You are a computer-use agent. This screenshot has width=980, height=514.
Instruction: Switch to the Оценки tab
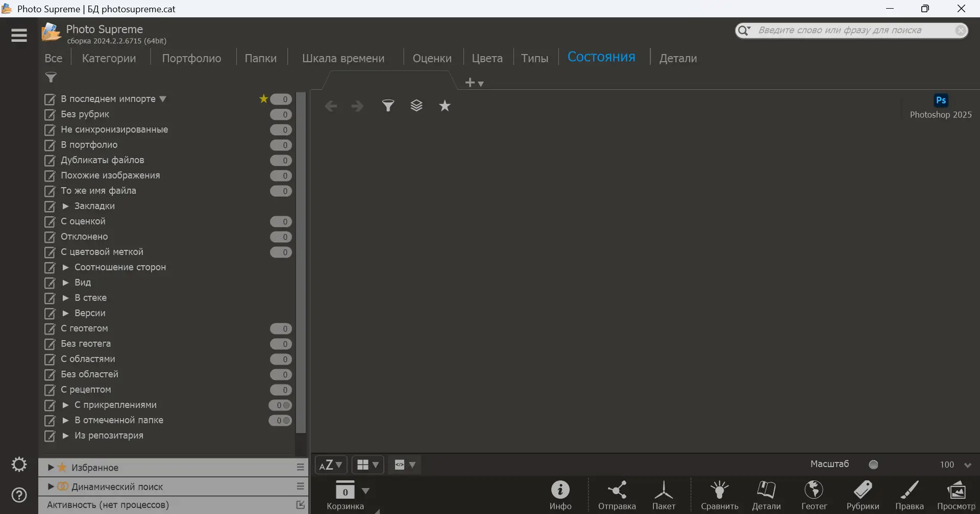(432, 58)
